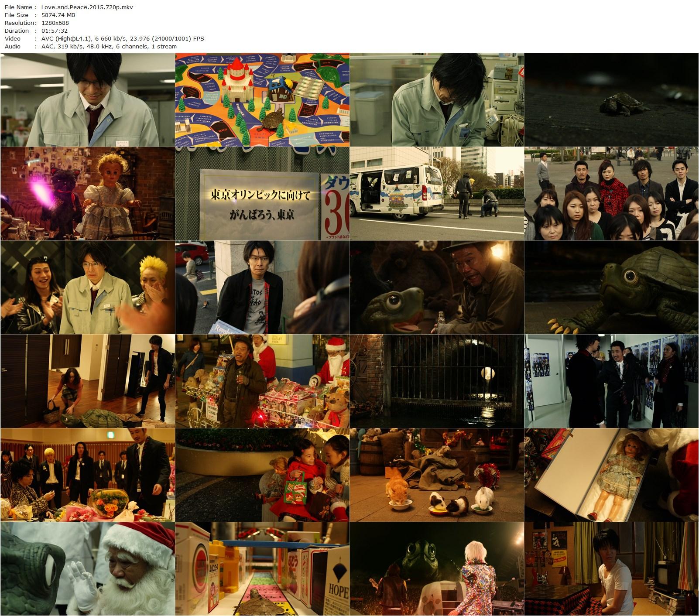
Task: Select the giant turtle concert stage thumbnail
Action: click(436, 569)
